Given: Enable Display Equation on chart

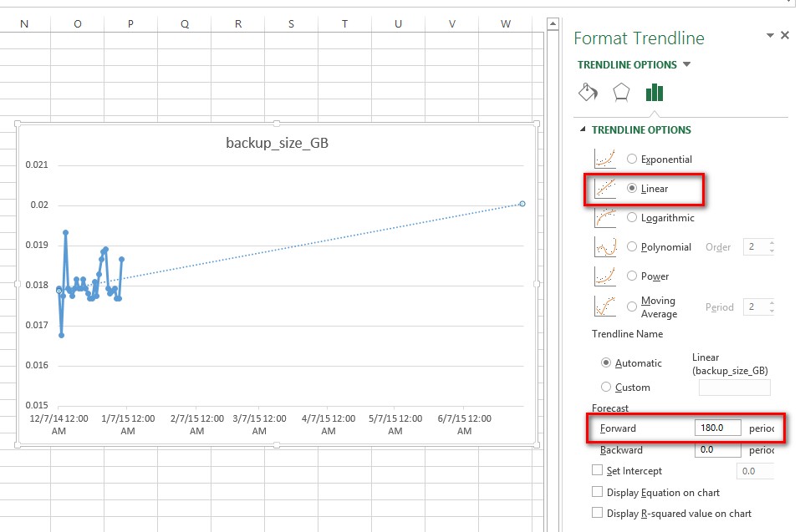Looking at the screenshot, I should coord(597,492).
